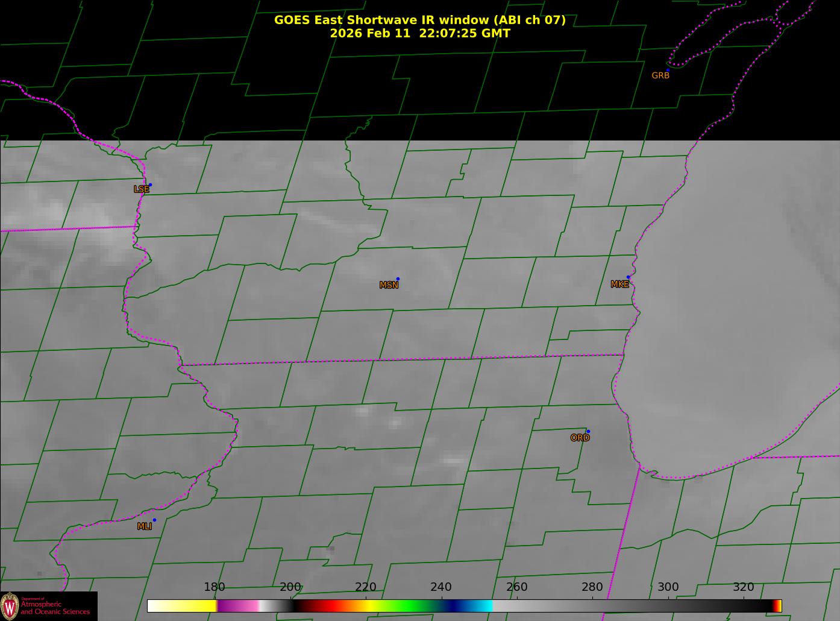Select the MKE station marker
The height and width of the screenshot is (621, 840).
[628, 277]
